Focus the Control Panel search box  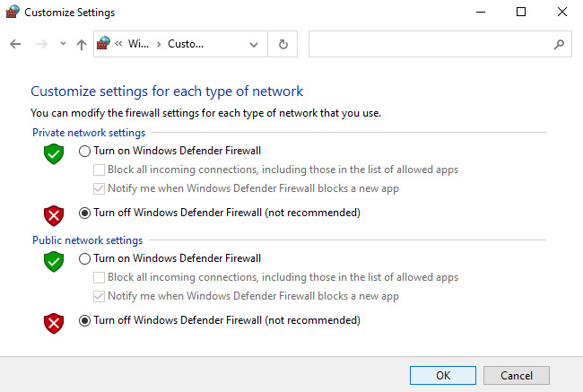(439, 44)
